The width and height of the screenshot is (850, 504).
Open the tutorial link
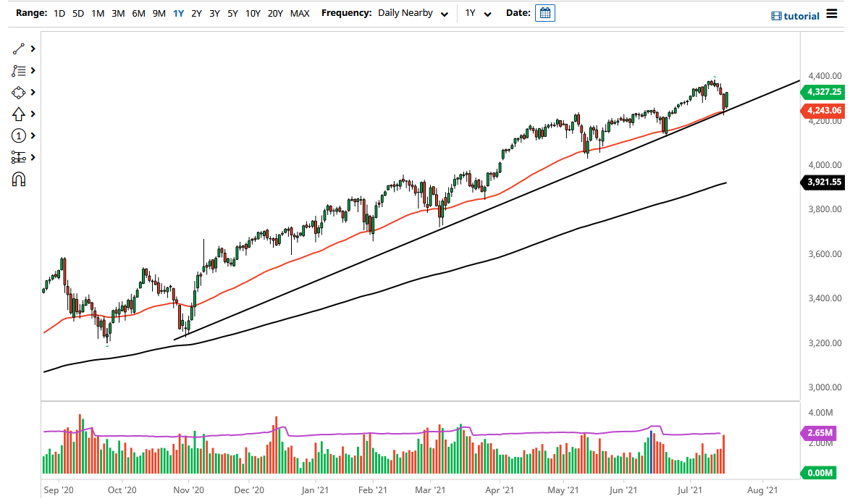[x=796, y=15]
